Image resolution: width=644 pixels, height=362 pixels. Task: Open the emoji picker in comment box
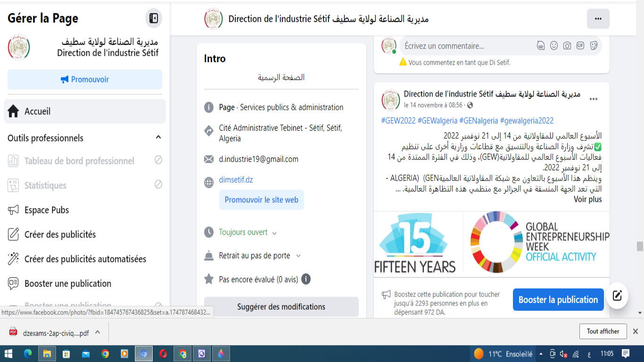coord(554,46)
